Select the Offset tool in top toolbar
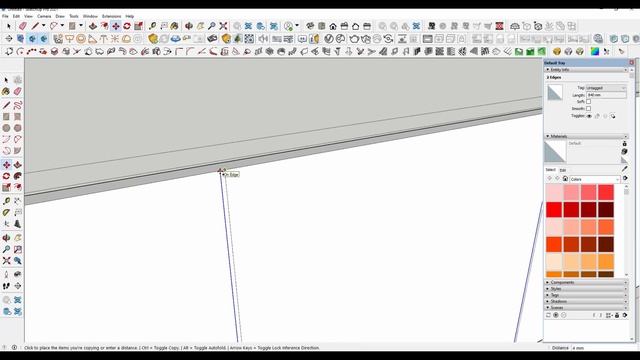Viewport: 640px width, 360px height. pyautogui.click(x=104, y=26)
